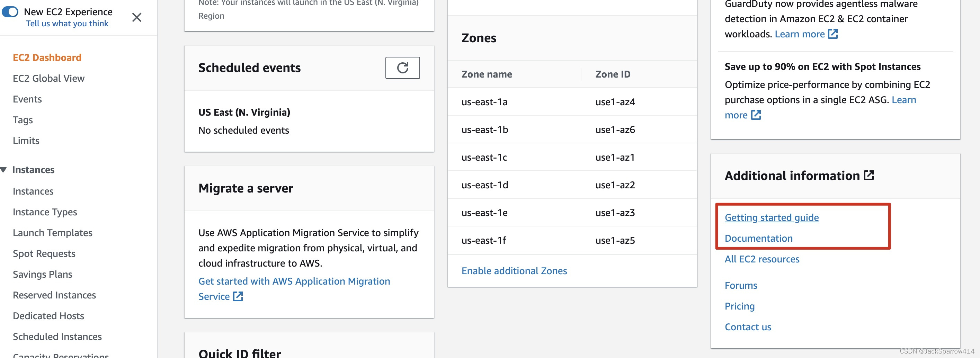Click the Additional information external link icon
This screenshot has width=980, height=358.
tap(868, 176)
